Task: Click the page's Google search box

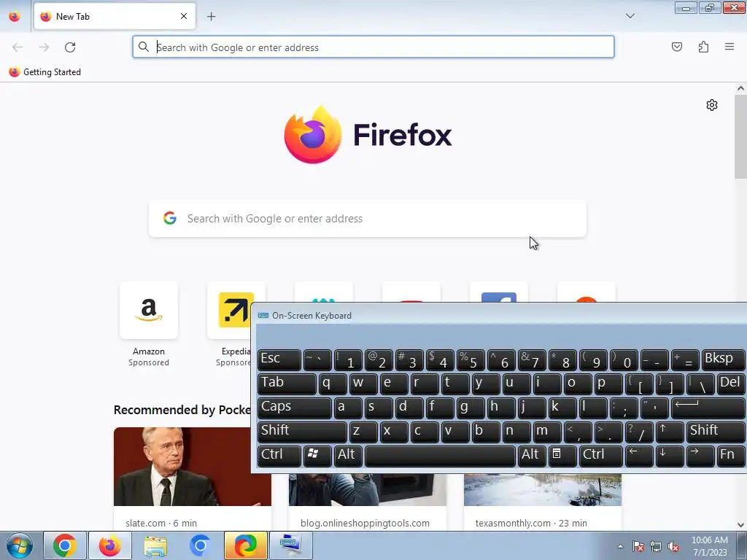Action: [368, 219]
